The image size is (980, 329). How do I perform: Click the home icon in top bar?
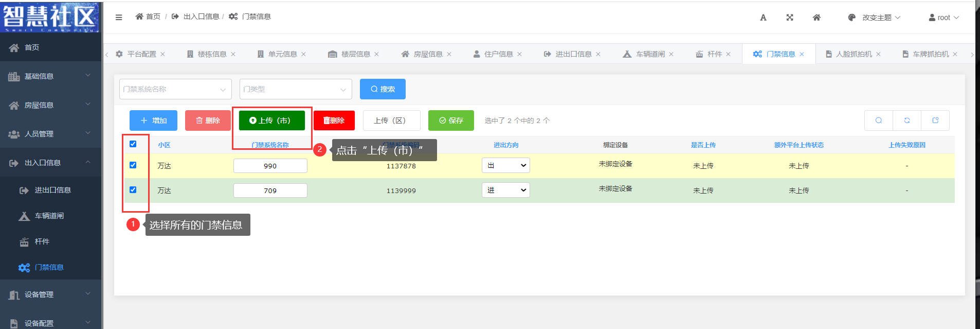(x=816, y=18)
